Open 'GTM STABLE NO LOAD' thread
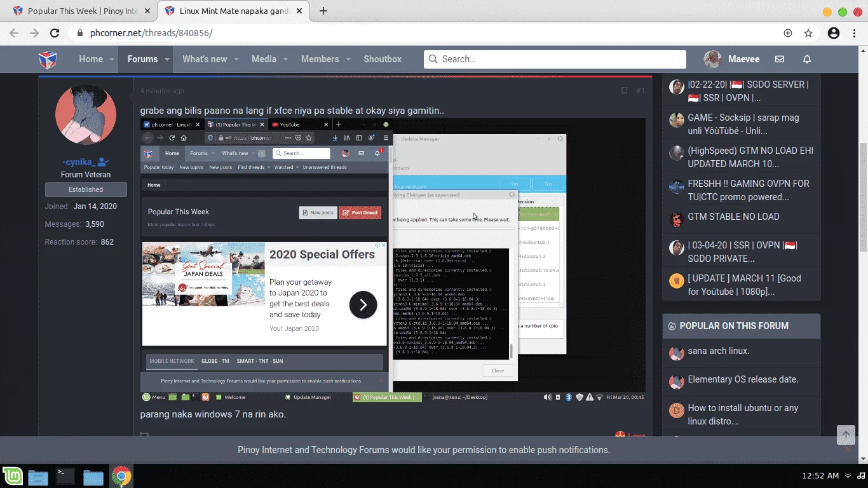 tap(733, 217)
